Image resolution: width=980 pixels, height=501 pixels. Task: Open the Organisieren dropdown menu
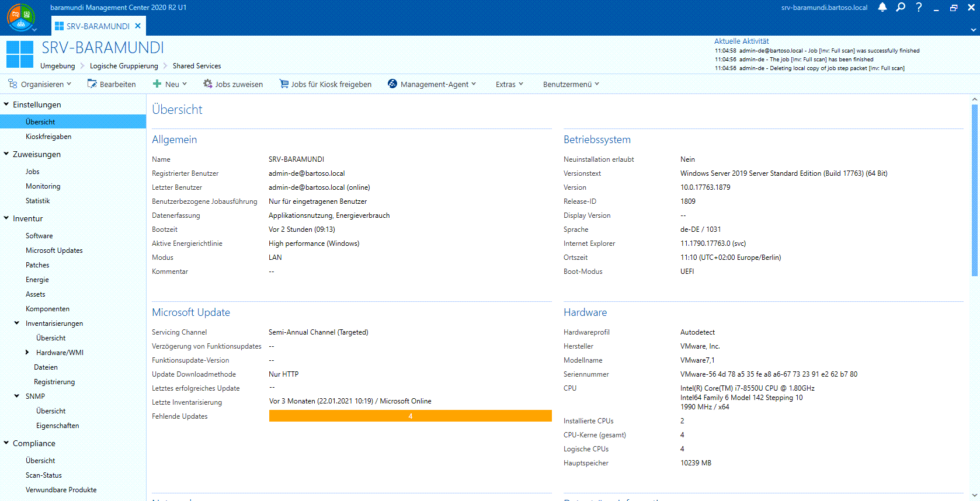(40, 84)
